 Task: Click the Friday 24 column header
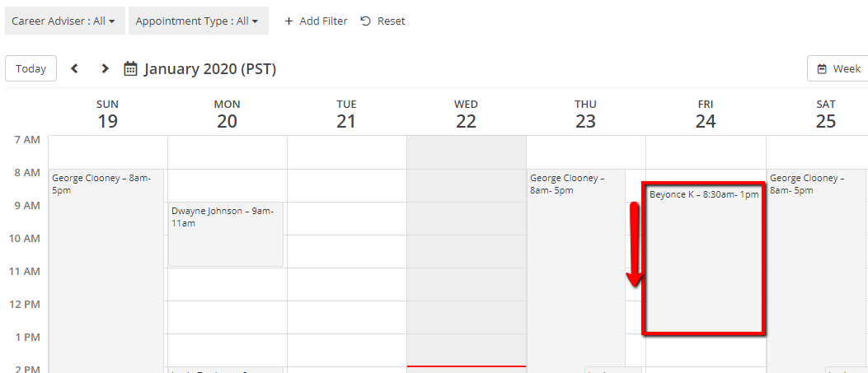tap(705, 113)
